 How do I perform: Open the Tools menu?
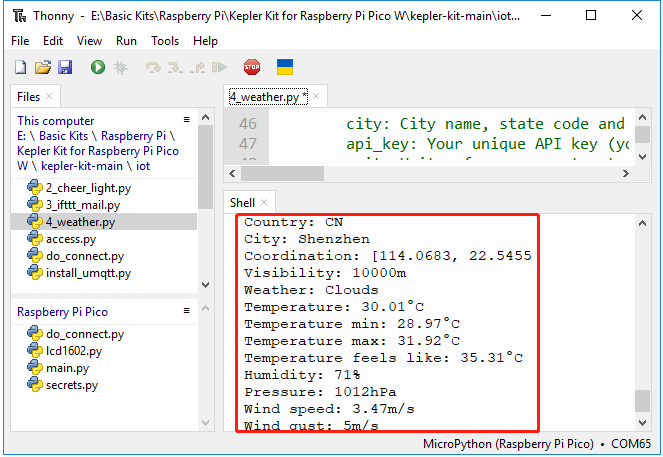tap(165, 41)
